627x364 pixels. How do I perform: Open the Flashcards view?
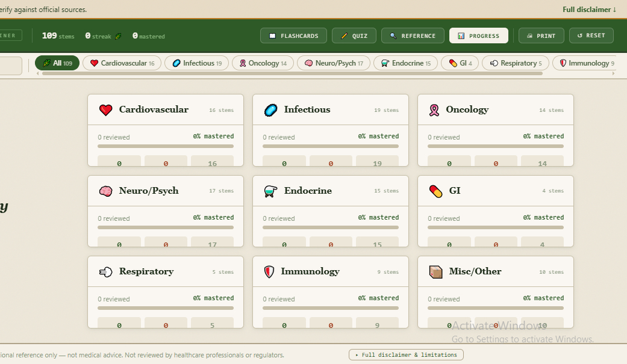(293, 35)
